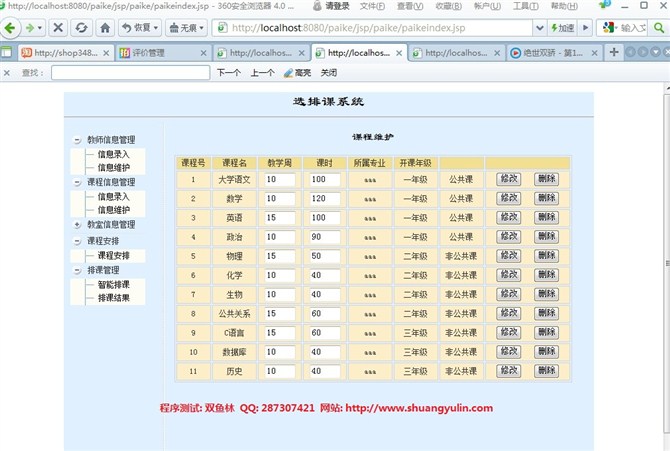Collapse the 课程安排 tree node
670x451 pixels.
pos(77,242)
